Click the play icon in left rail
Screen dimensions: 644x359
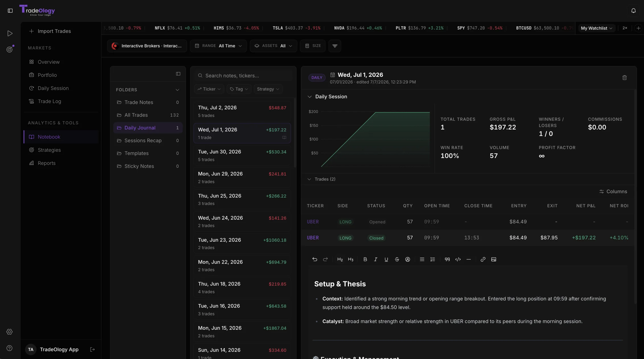coord(10,33)
